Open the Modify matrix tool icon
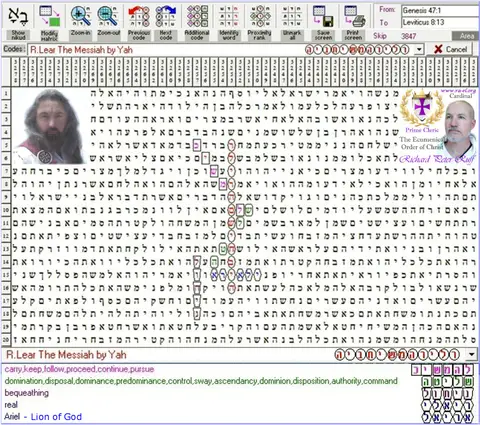Screen dimensions: 480x425 pos(49,16)
